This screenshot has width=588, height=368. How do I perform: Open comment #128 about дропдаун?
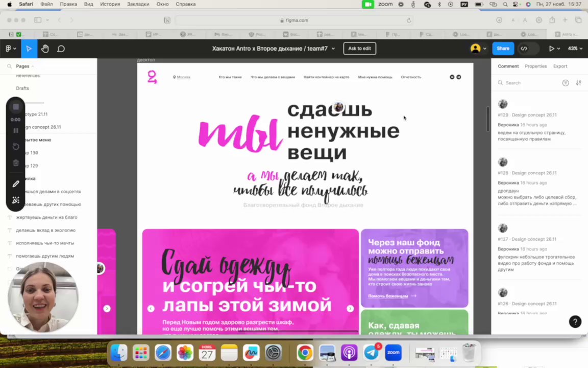point(539,183)
